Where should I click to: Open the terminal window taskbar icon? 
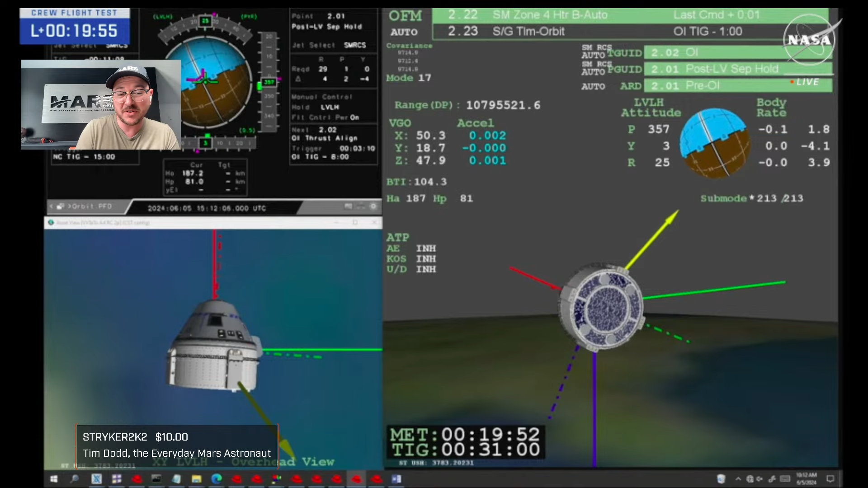pyautogui.click(x=156, y=479)
